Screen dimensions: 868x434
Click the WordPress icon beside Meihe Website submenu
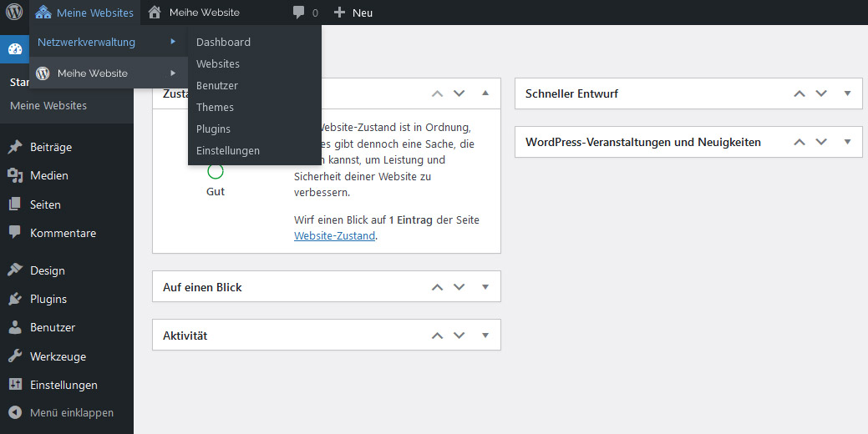tap(43, 73)
